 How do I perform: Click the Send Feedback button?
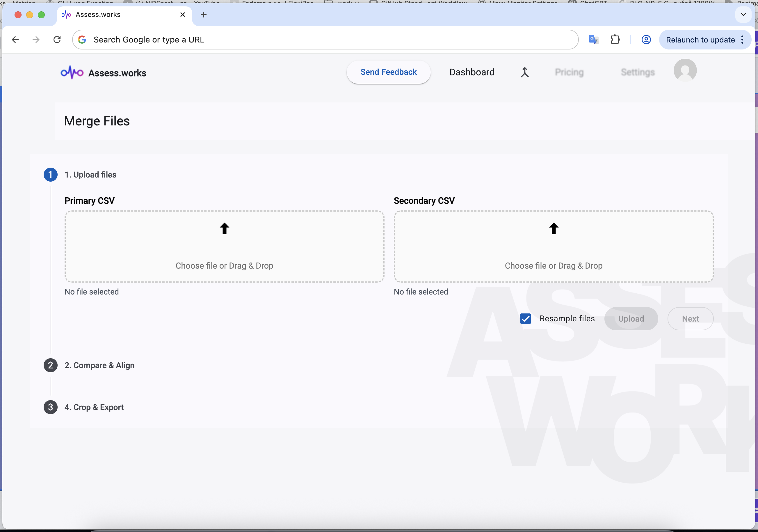[388, 72]
